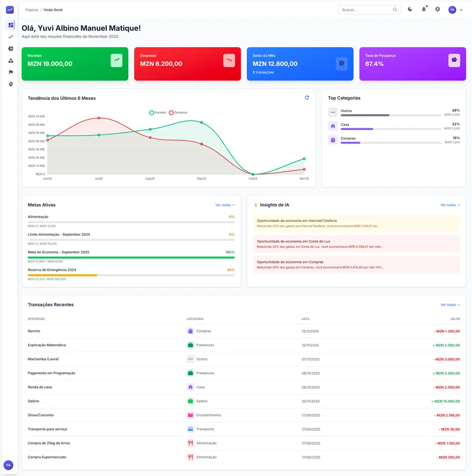Click the Despesas trending-down icon

[x=229, y=60]
